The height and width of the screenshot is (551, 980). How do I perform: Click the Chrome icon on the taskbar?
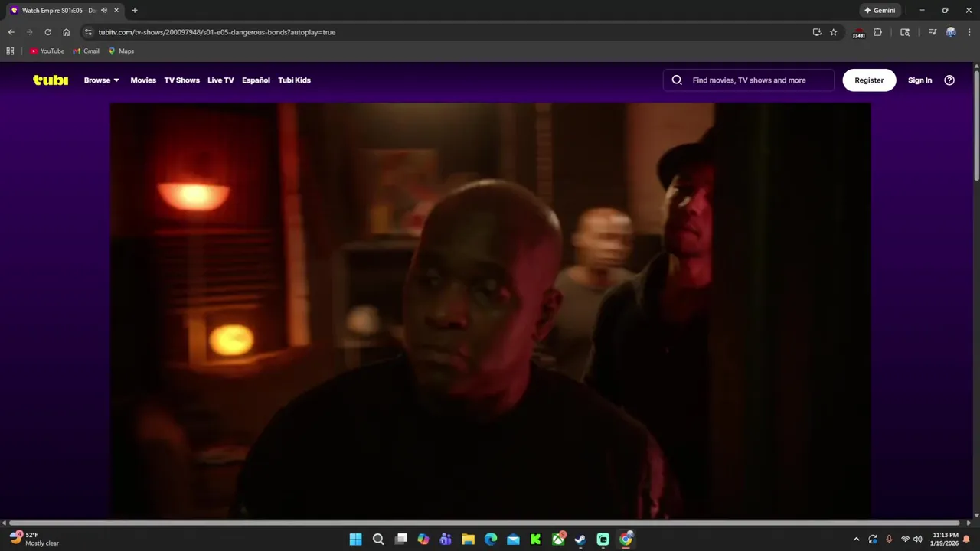coord(626,540)
